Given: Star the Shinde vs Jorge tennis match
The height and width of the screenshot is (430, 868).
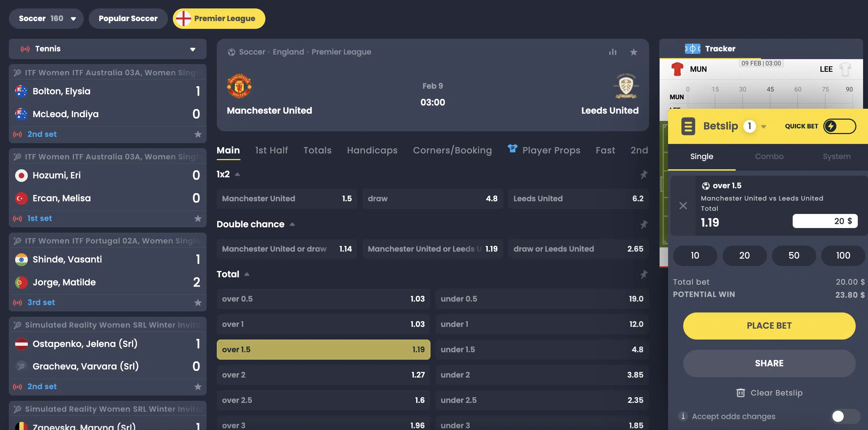Looking at the screenshot, I should tap(198, 303).
